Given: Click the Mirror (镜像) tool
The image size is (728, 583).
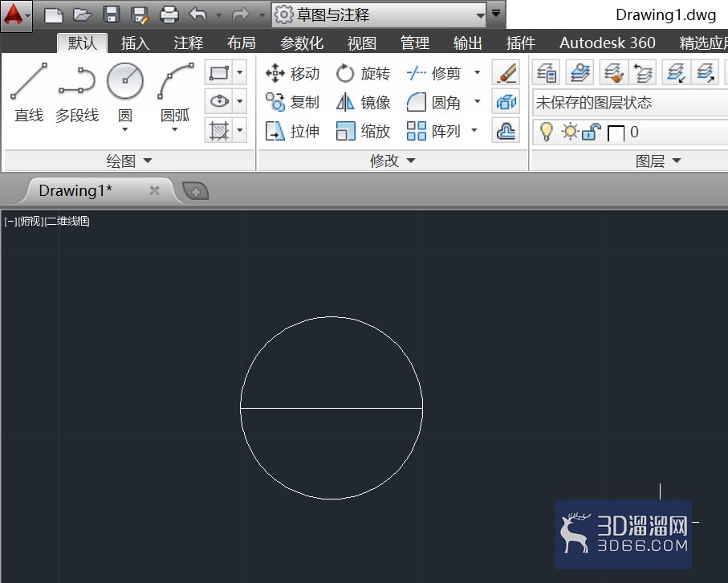Looking at the screenshot, I should [363, 102].
